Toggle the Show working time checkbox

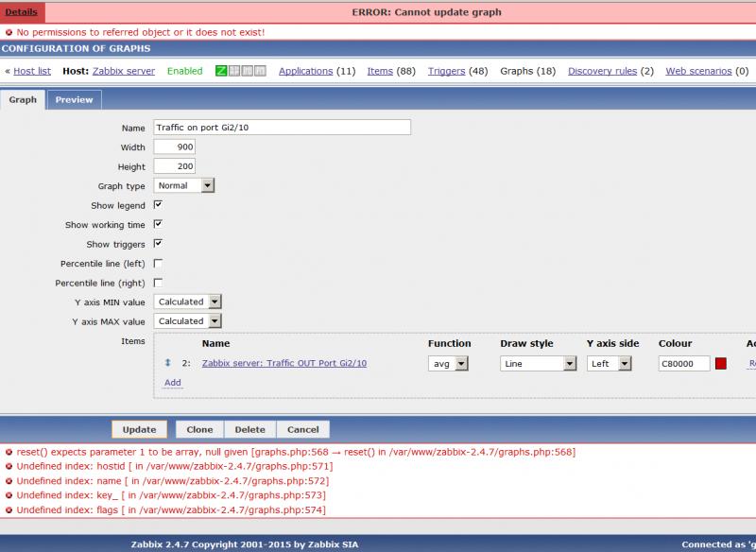tap(158, 224)
